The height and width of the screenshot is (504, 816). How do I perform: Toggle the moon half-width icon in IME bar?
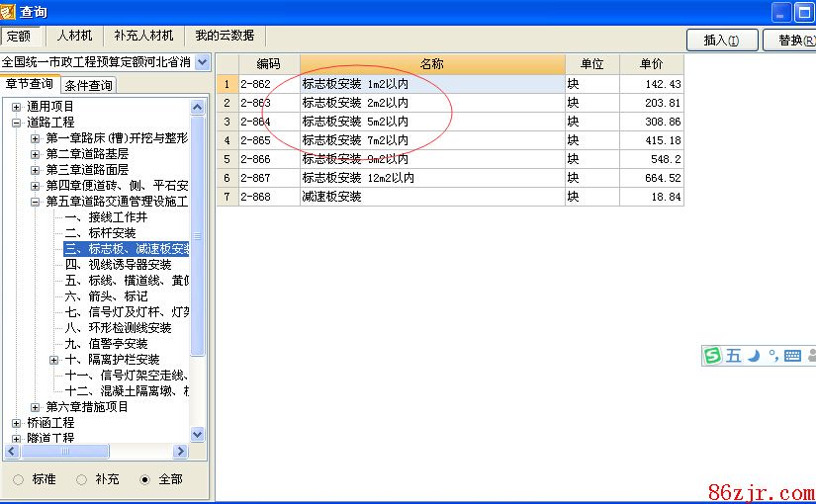pos(754,356)
